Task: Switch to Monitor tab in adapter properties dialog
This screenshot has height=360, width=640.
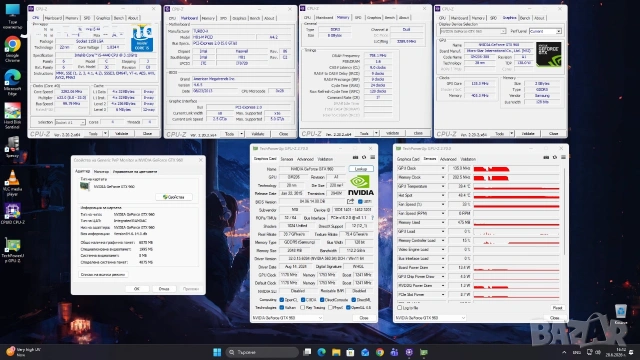Action: tap(101, 171)
